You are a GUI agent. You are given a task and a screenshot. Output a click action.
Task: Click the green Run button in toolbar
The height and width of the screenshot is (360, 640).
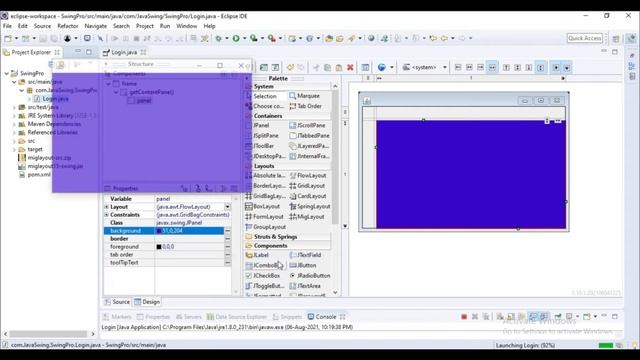(x=236, y=38)
